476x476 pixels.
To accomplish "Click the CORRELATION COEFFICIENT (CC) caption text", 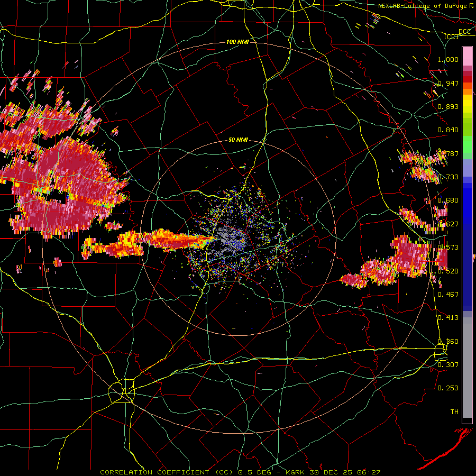I will (x=166, y=472).
